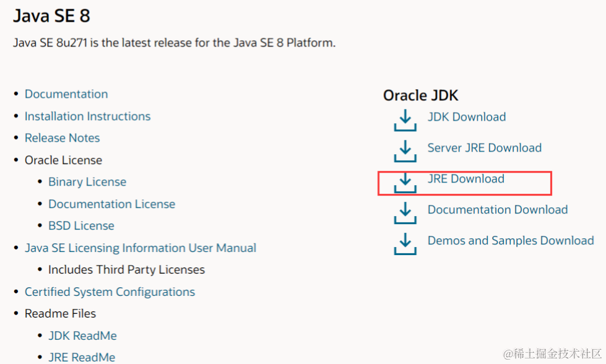
Task: Open the Documentation link in the list
Action: point(66,94)
